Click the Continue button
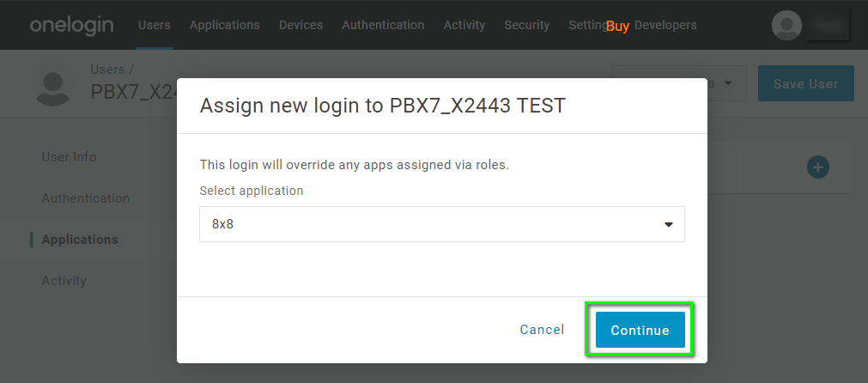This screenshot has width=868, height=383. tap(640, 330)
